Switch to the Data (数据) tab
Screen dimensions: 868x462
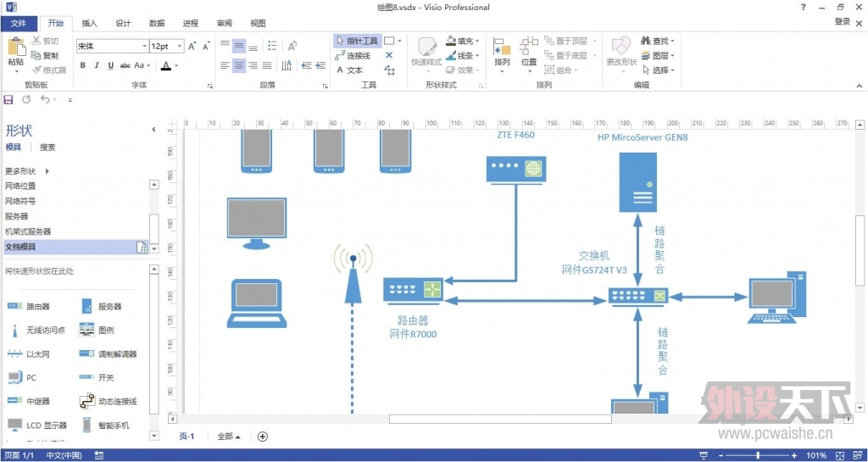click(x=157, y=23)
